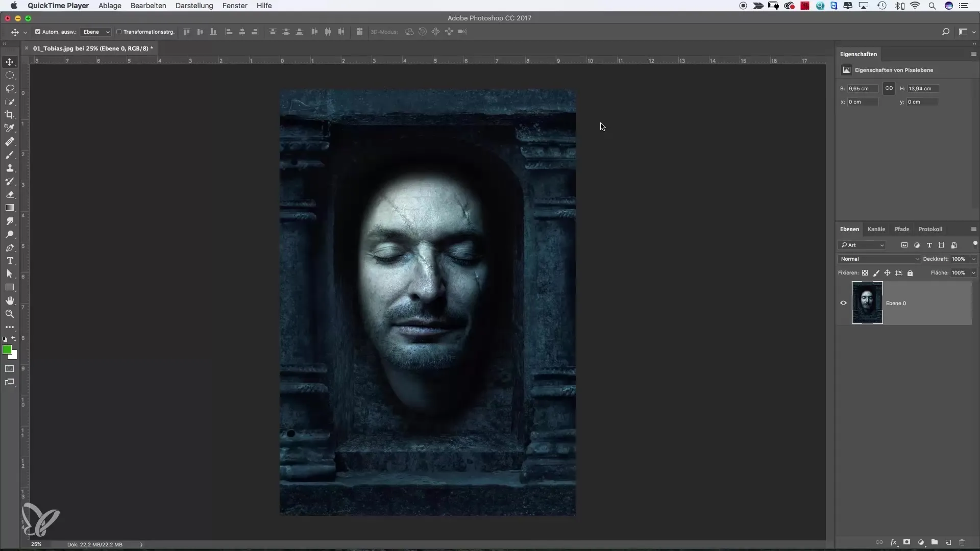Create a new layer group
The height and width of the screenshot is (551, 980).
pos(935,542)
